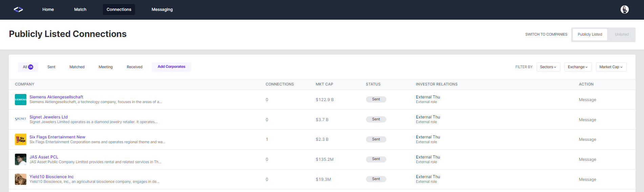
Task: Click the Signet Jewelers logo
Action: pos(21,119)
